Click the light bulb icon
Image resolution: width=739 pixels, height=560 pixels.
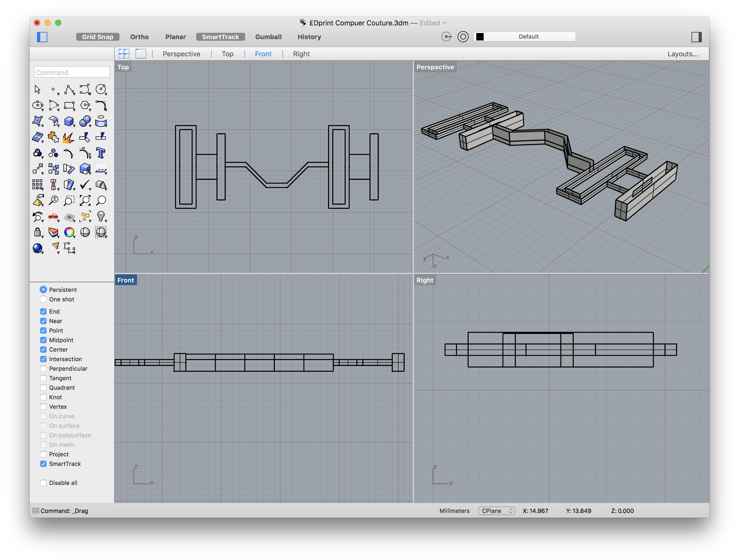click(x=100, y=216)
